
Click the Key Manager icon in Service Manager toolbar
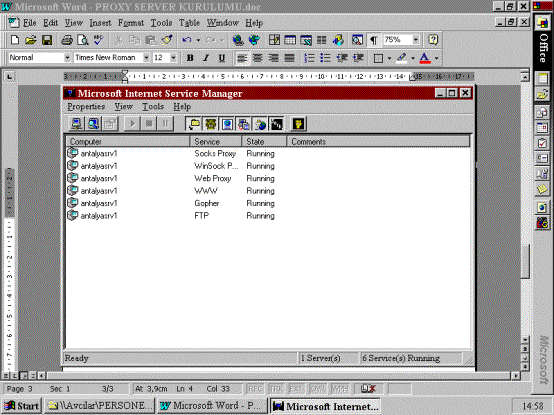tap(299, 124)
